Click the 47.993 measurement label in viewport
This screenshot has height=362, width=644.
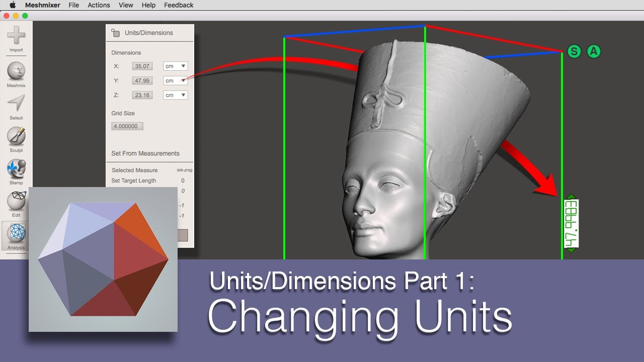tap(571, 224)
